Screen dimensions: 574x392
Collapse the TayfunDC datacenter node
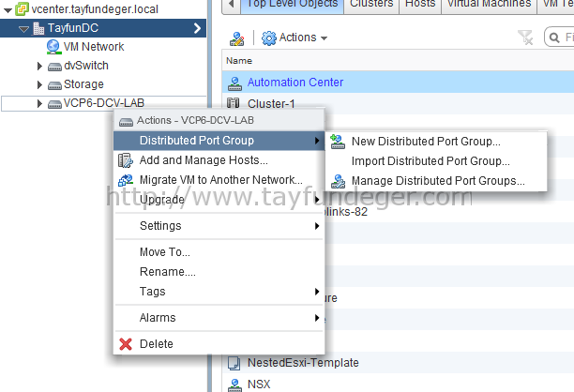pyautogui.click(x=23, y=29)
